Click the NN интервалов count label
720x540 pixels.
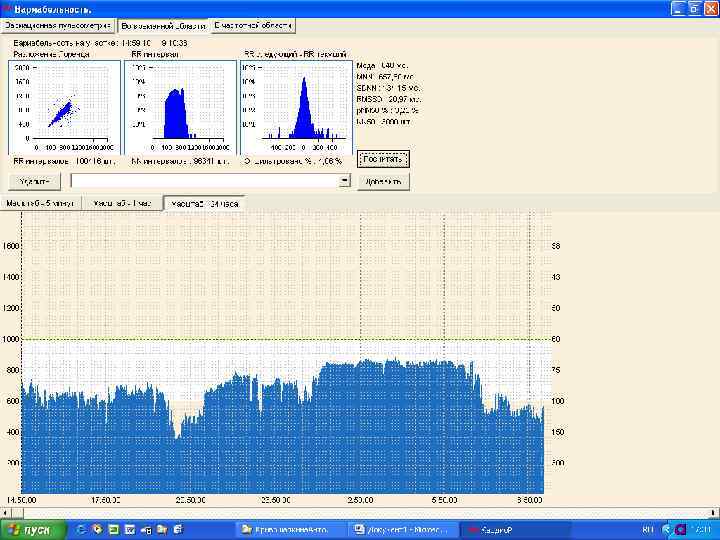point(180,162)
